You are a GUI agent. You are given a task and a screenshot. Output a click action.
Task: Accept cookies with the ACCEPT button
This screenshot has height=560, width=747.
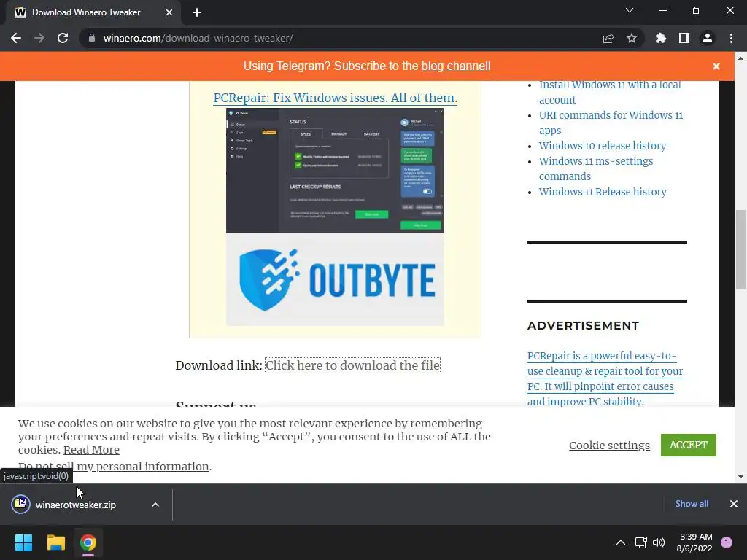(689, 445)
